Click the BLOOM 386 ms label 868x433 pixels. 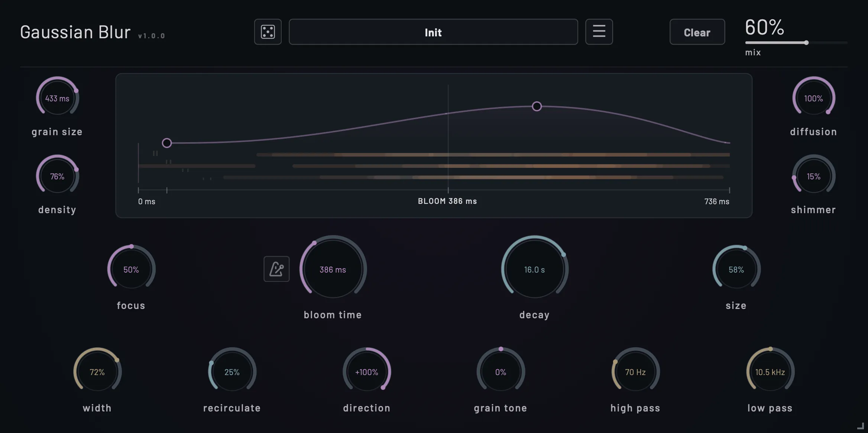[447, 201]
